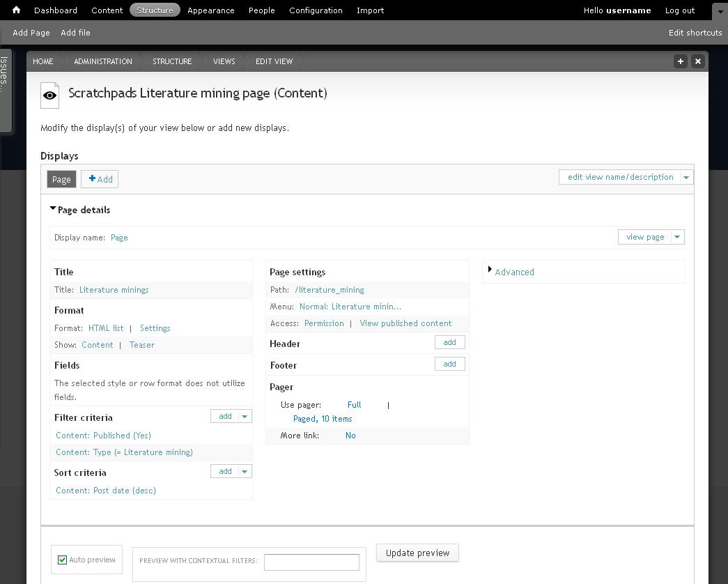Click Update preview button
This screenshot has height=584, width=728.
(x=417, y=553)
